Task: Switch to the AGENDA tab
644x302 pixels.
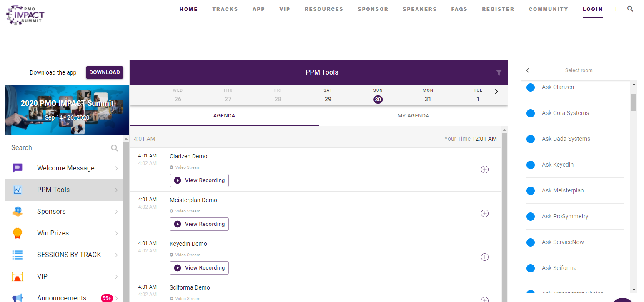Action: coord(224,116)
